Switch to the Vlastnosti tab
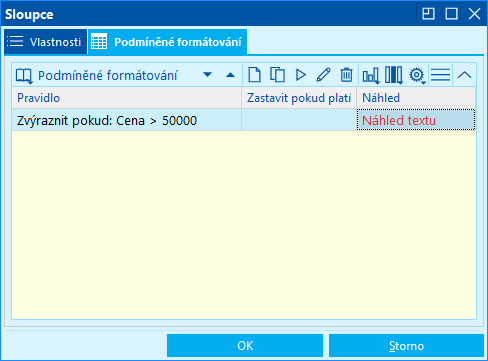 [x=45, y=42]
